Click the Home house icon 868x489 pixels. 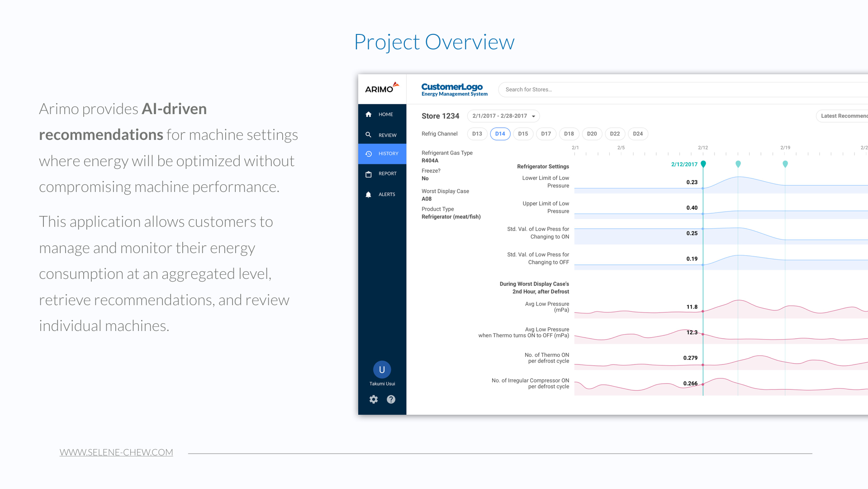click(x=368, y=115)
